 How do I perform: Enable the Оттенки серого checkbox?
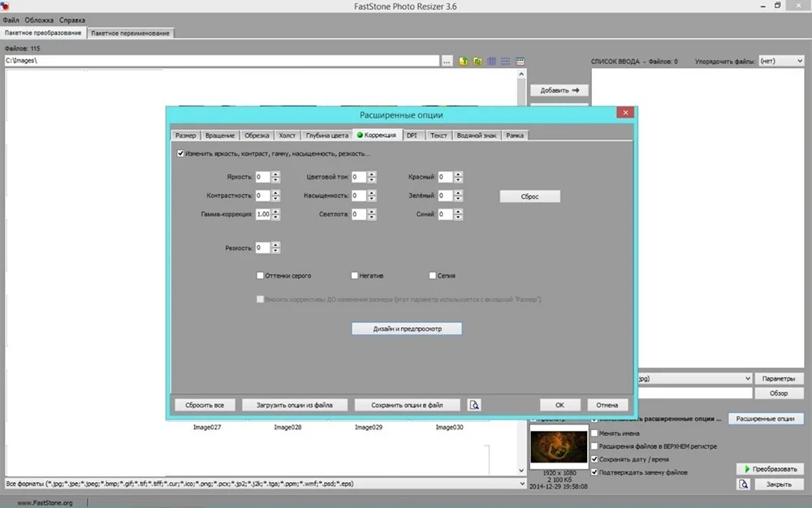261,276
